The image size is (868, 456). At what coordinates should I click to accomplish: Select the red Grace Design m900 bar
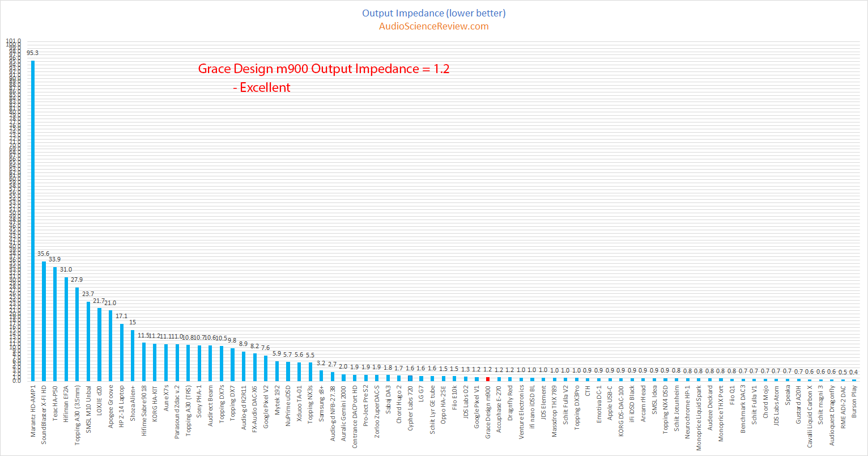tap(488, 379)
